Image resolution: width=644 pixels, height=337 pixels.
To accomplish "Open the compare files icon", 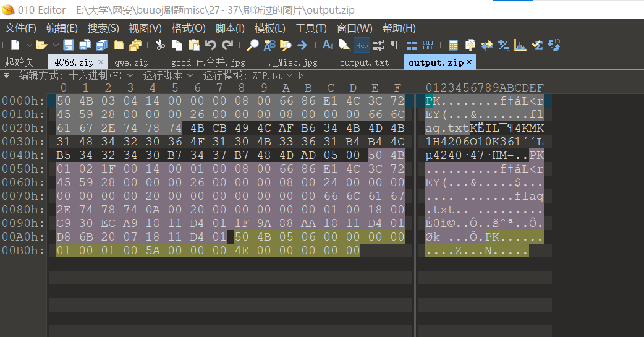I will pyautogui.click(x=470, y=45).
